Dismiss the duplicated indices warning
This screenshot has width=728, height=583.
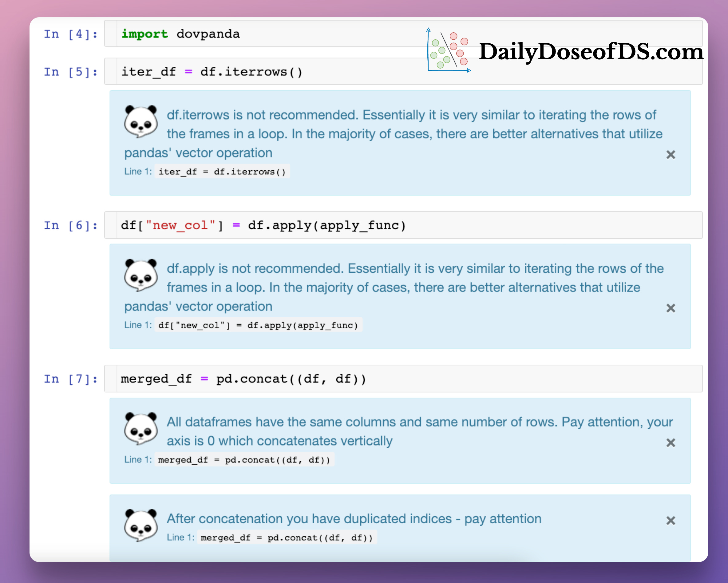pos(671,521)
